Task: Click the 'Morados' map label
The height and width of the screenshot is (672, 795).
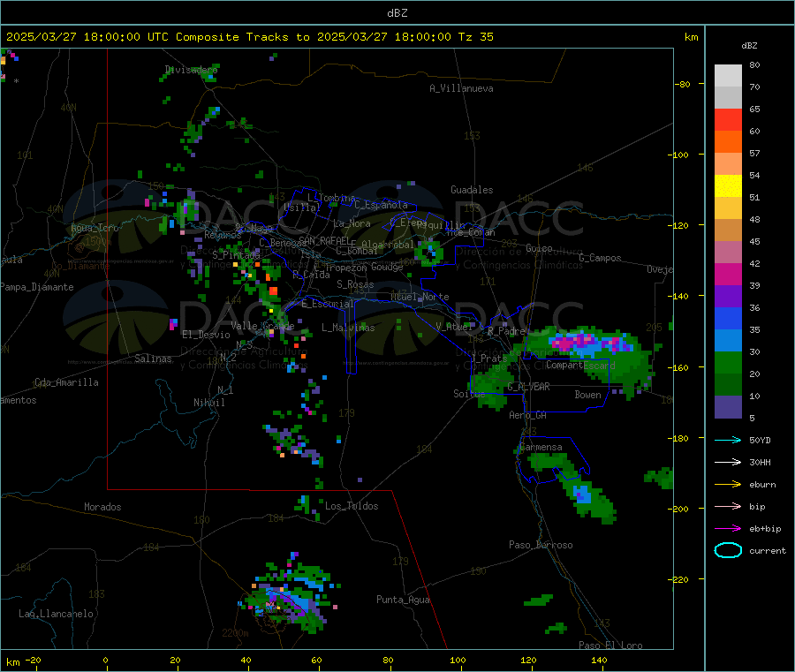Action: pyautogui.click(x=103, y=507)
